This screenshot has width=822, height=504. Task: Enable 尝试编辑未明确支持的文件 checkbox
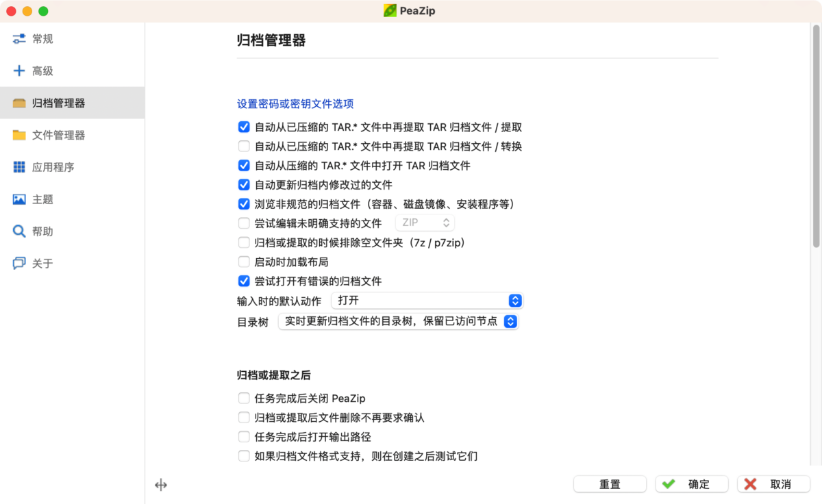(x=244, y=223)
